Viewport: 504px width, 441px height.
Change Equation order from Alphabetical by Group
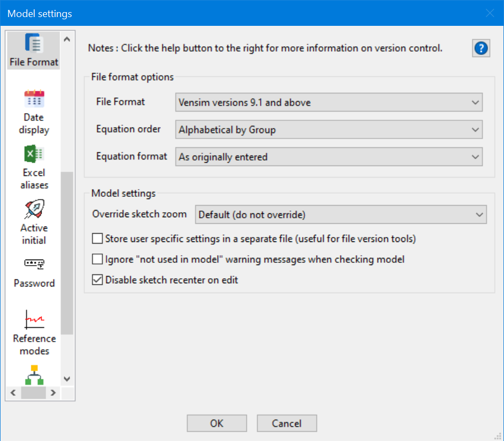476,129
